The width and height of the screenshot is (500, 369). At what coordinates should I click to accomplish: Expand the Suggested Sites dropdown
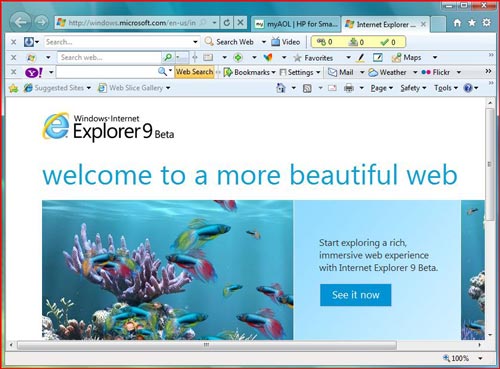pos(89,88)
